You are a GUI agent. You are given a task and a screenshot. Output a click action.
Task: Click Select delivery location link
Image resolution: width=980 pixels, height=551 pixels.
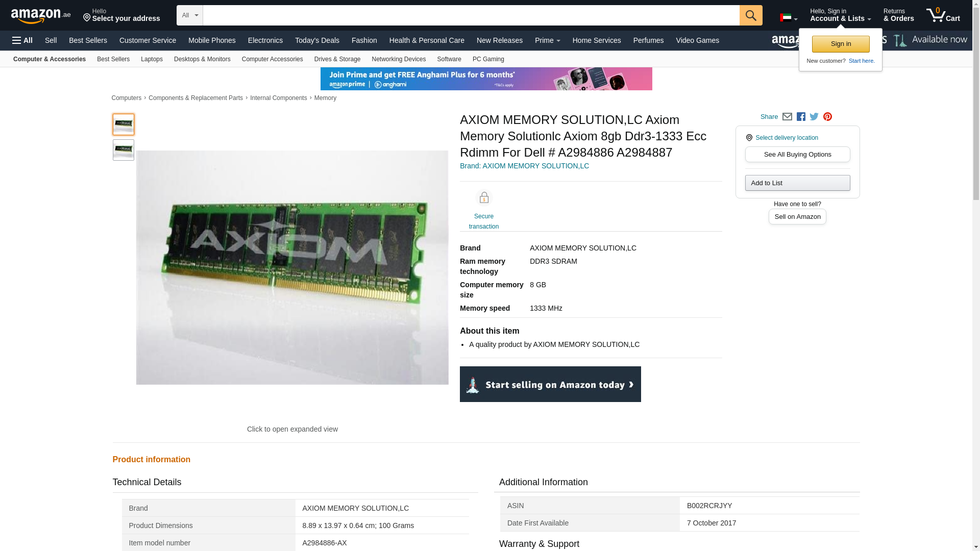click(x=786, y=138)
